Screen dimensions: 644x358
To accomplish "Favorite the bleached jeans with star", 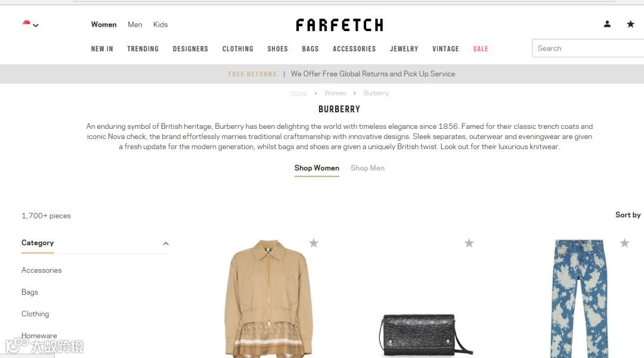I will tap(624, 243).
